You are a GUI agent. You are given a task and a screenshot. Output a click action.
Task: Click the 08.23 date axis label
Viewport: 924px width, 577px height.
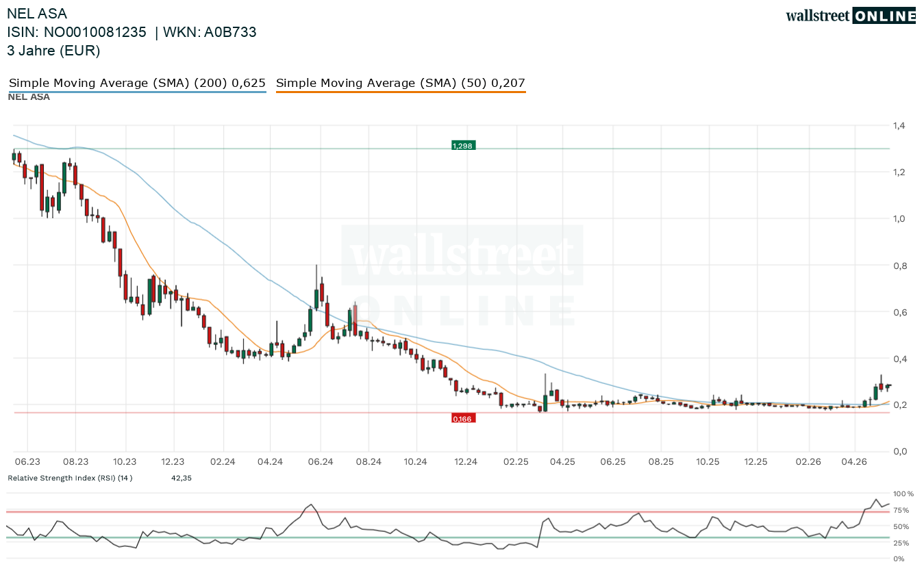76,461
